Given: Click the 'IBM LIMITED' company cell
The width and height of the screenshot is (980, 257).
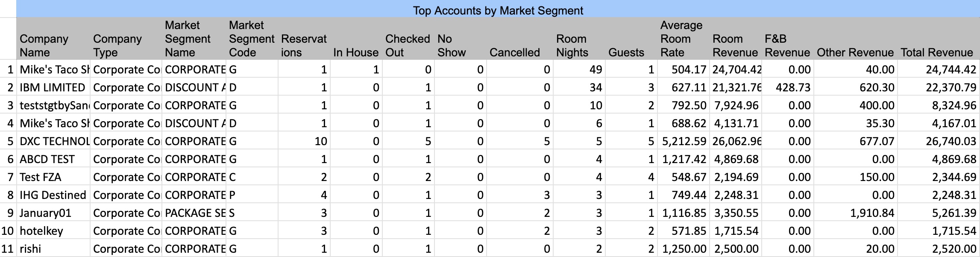Looking at the screenshot, I should (x=53, y=88).
